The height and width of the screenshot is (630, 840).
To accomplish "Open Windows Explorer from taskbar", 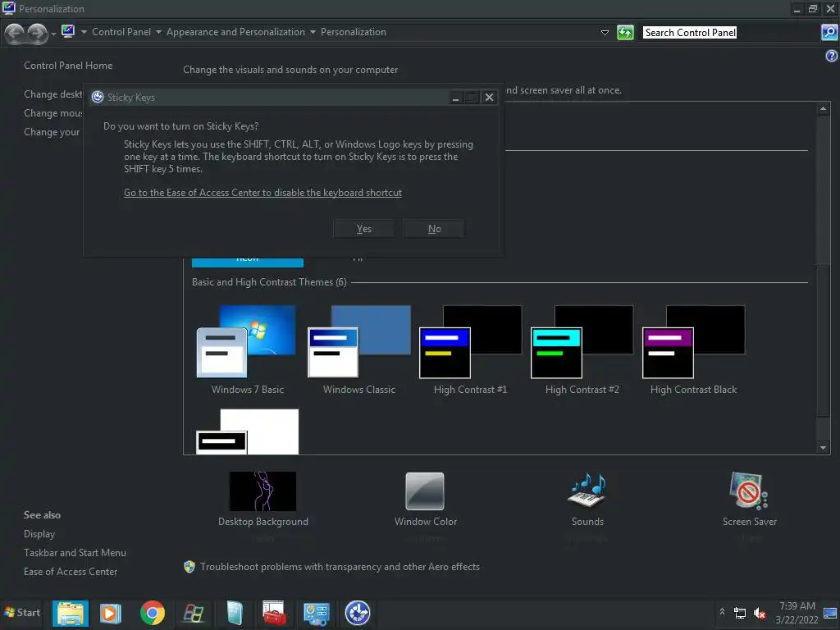I will click(x=71, y=614).
